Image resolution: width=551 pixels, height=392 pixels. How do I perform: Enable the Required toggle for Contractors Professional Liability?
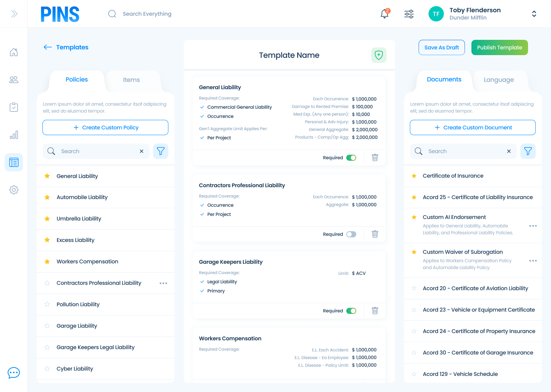click(351, 234)
